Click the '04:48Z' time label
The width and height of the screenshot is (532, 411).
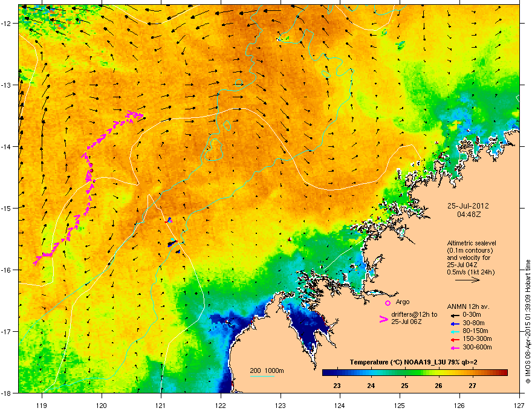pyautogui.click(x=469, y=215)
